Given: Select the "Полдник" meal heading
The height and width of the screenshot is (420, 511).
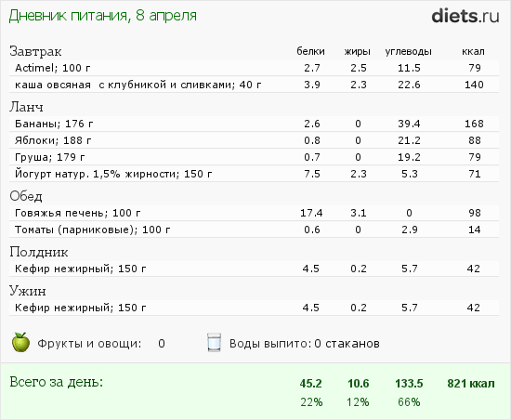Looking at the screenshot, I should 39,252.
